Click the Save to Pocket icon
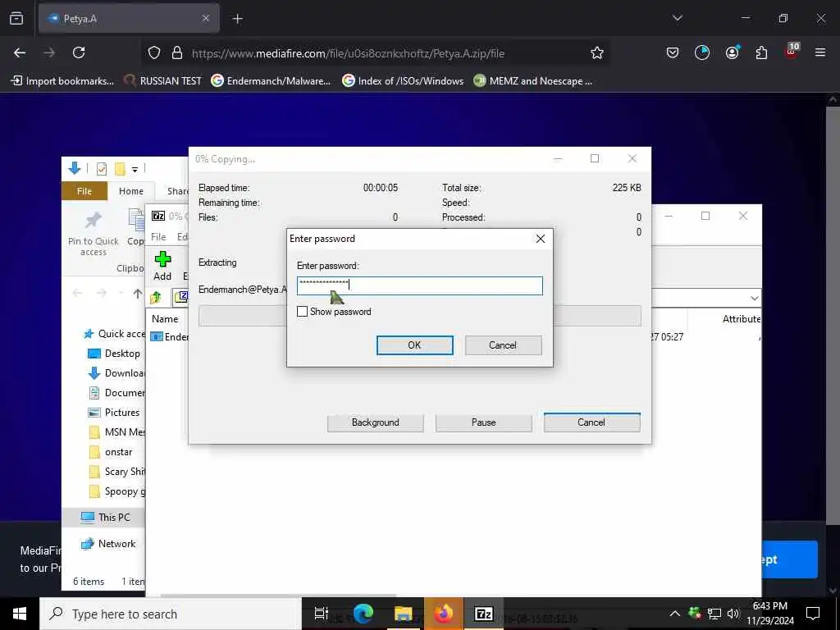 [673, 52]
